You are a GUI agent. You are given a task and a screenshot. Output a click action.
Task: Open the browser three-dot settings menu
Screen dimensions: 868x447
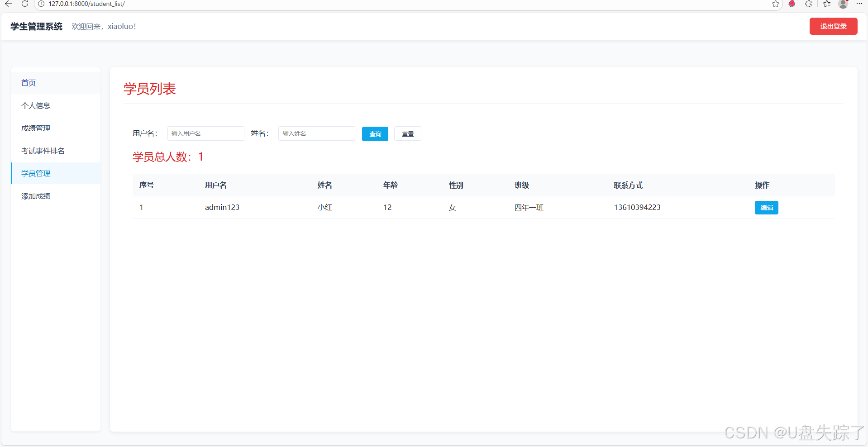click(859, 4)
